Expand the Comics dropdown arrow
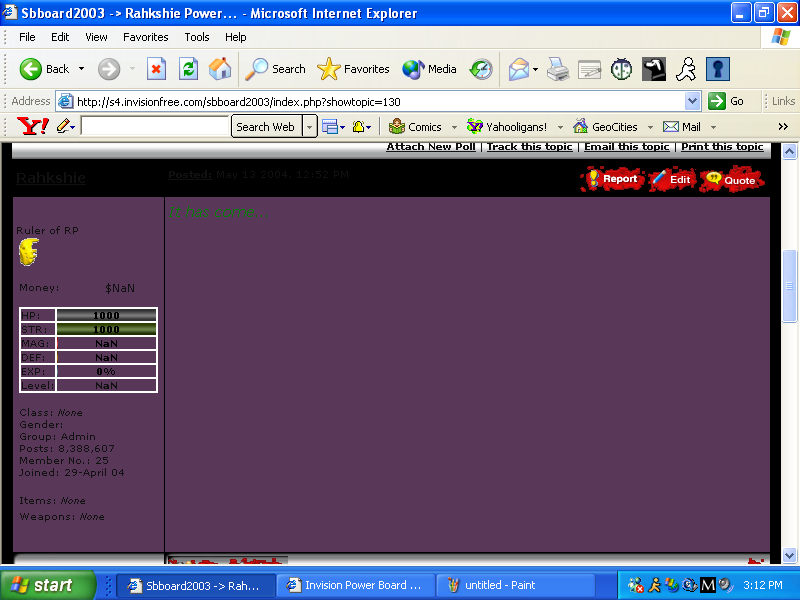 click(x=454, y=127)
